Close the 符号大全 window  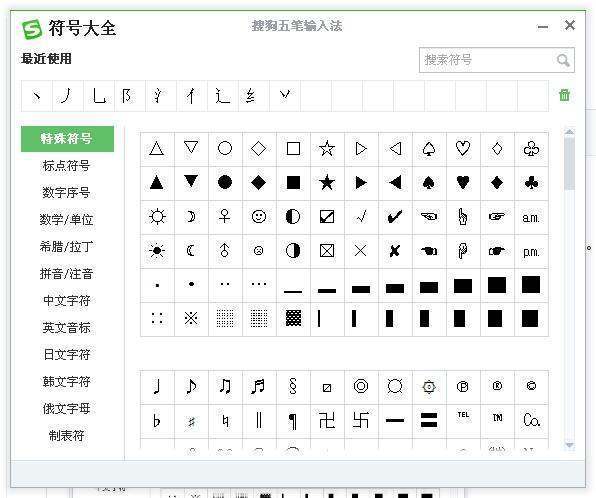(569, 25)
